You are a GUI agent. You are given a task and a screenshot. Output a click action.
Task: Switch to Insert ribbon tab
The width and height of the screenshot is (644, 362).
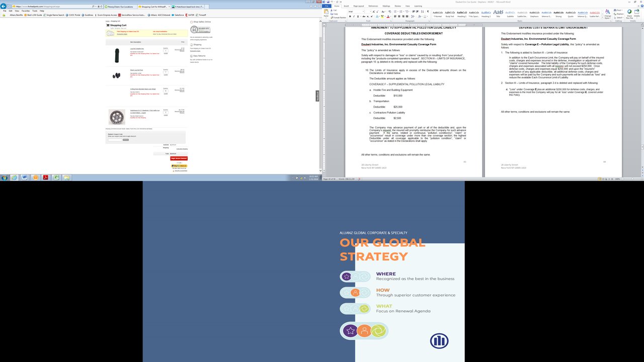point(346,6)
